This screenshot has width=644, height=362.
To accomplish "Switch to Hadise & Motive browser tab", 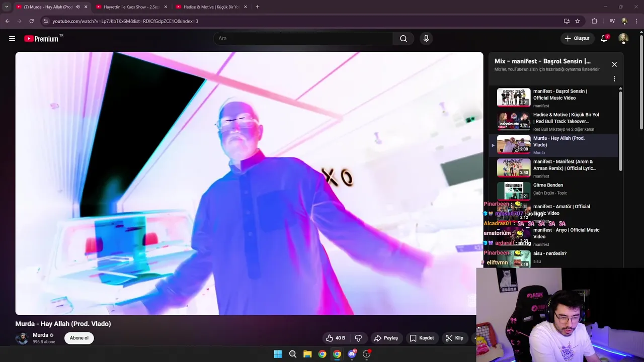I will click(211, 7).
